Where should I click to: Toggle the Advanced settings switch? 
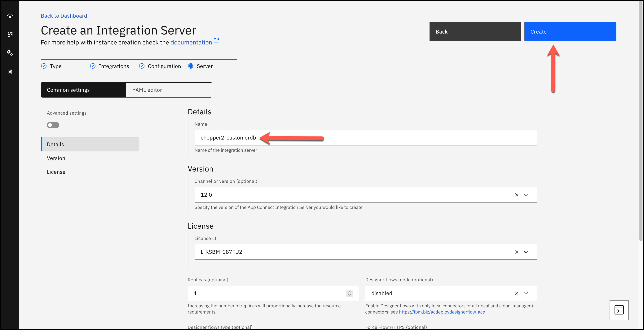click(x=53, y=125)
